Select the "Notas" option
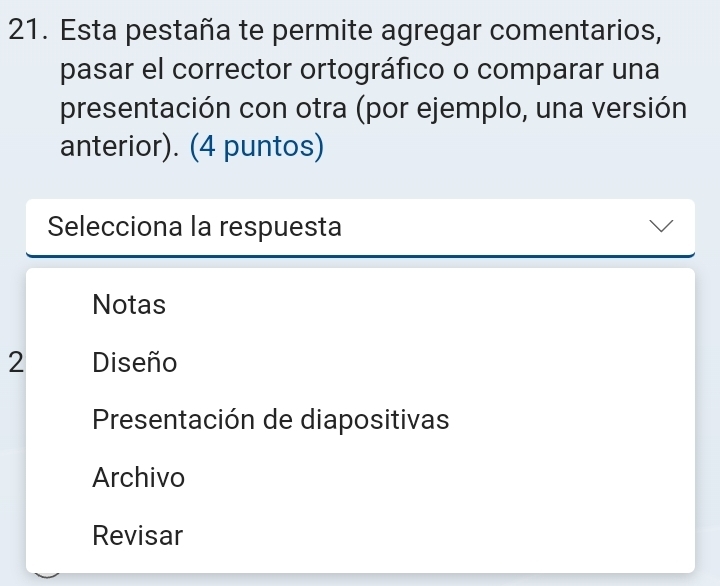Viewport: 720px width, 586px height. point(129,305)
